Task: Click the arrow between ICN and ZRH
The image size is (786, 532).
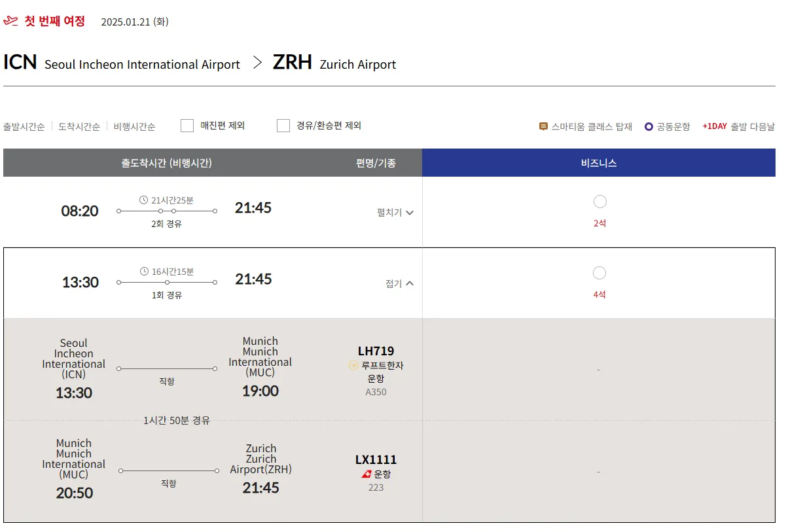Action: click(257, 63)
